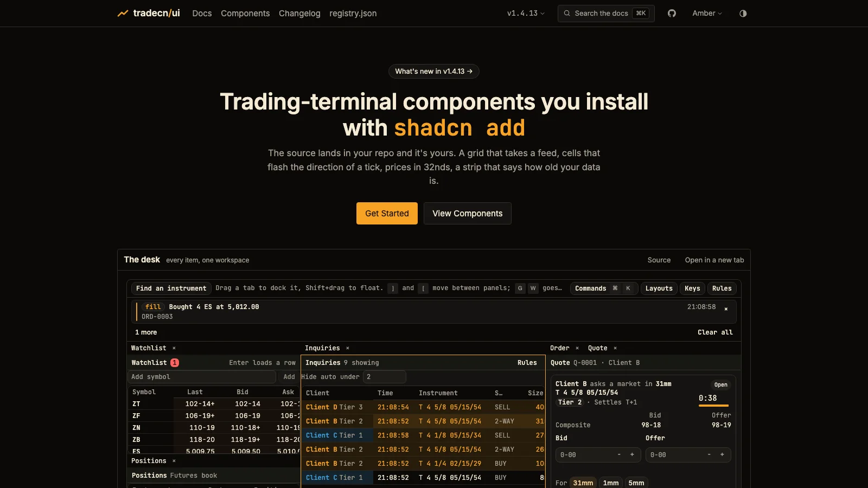868x488 pixels.
Task: Select the Watchlist tab
Action: pyautogui.click(x=149, y=348)
